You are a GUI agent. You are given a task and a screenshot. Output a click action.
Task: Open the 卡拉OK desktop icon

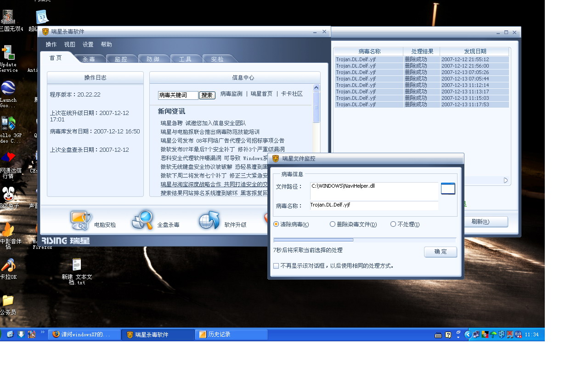click(x=8, y=265)
